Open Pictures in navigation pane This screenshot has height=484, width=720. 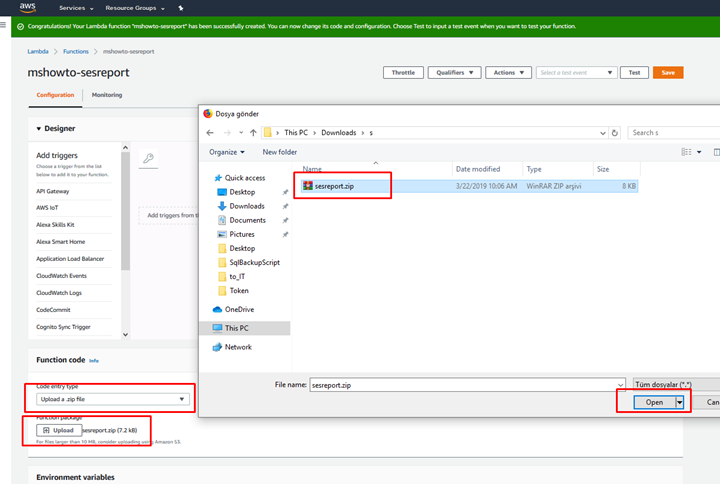(x=242, y=234)
